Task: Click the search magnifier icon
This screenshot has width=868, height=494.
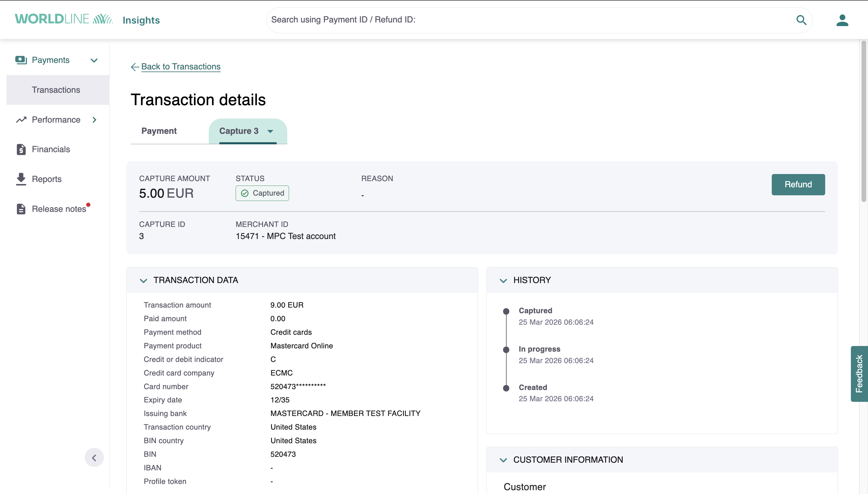Action: click(801, 20)
